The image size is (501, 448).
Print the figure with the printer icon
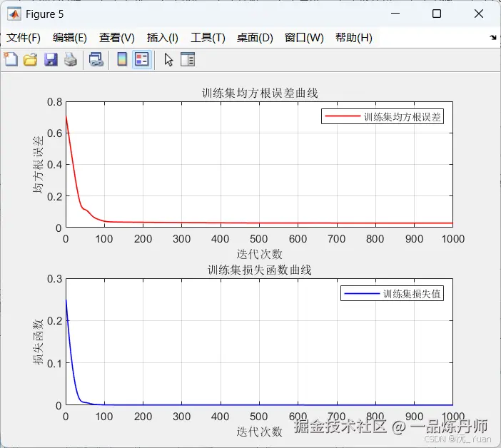coord(70,59)
